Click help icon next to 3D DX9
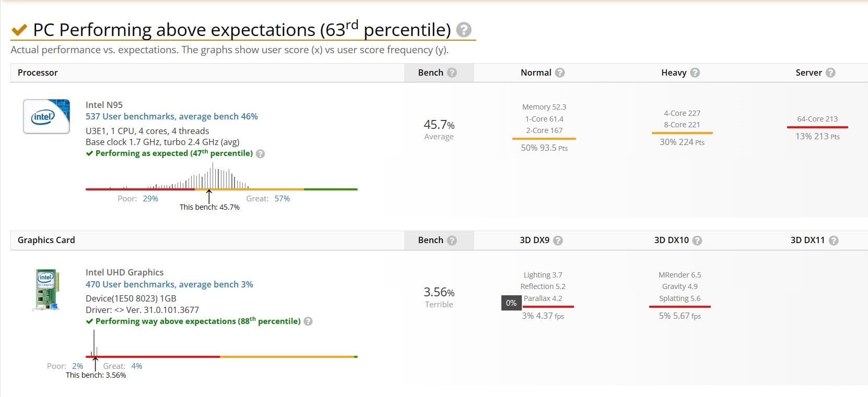Image resolution: width=868 pixels, height=397 pixels. tap(558, 240)
